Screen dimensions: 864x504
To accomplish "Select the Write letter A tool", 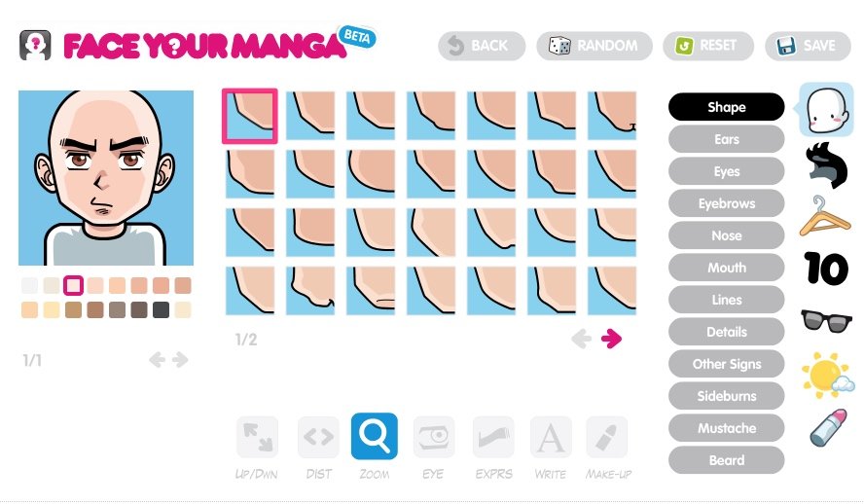I will (551, 437).
